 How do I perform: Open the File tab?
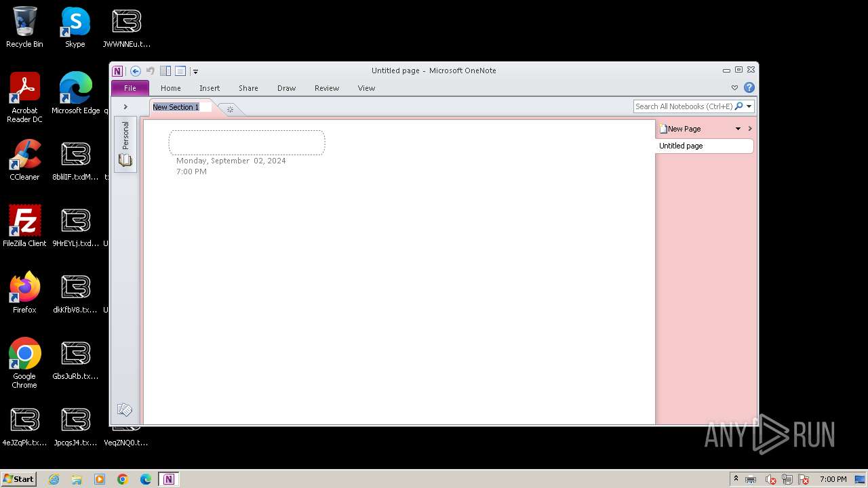130,88
